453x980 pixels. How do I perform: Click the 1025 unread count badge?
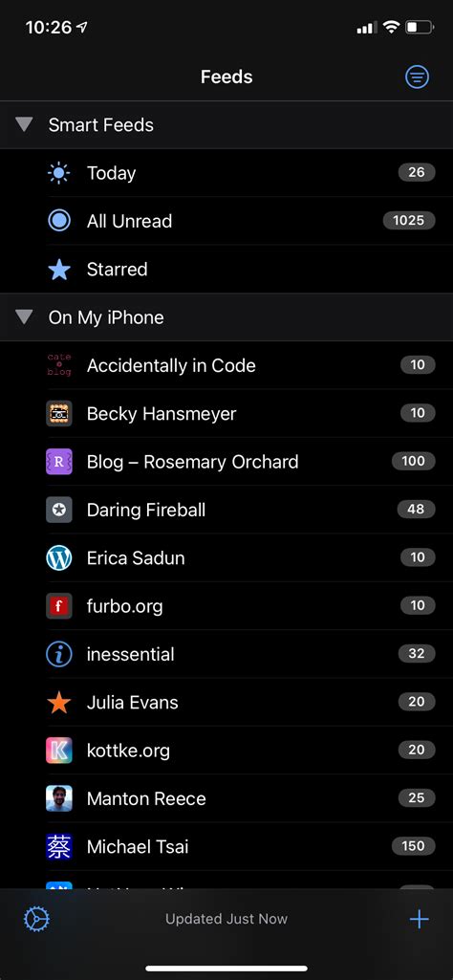(409, 220)
